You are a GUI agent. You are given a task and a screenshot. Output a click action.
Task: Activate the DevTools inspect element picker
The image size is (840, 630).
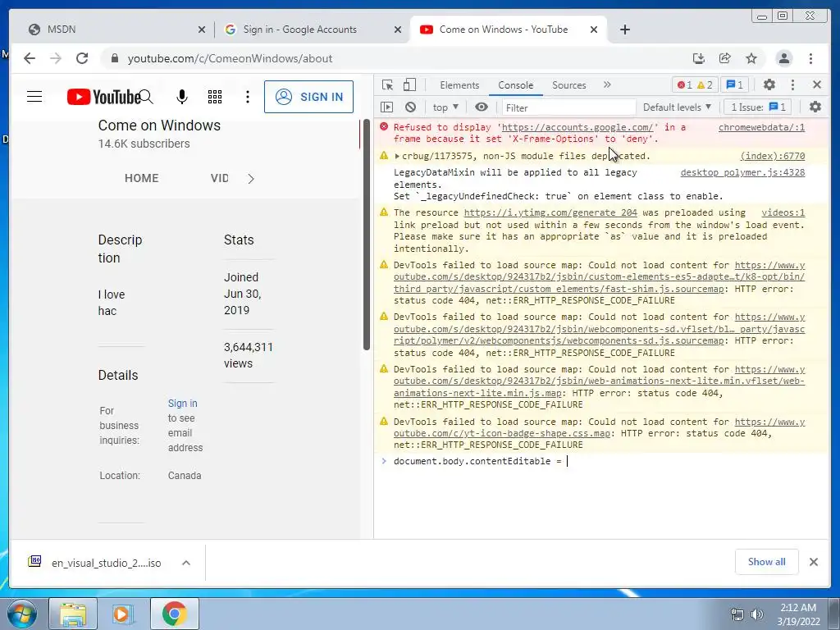[x=387, y=84]
